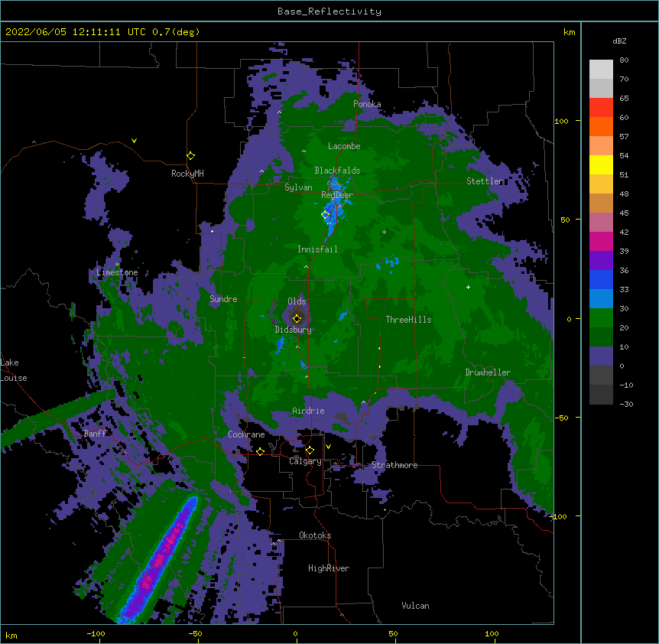
Task: Click the yellow diamond marker south of RedDeer
Action: tap(326, 215)
